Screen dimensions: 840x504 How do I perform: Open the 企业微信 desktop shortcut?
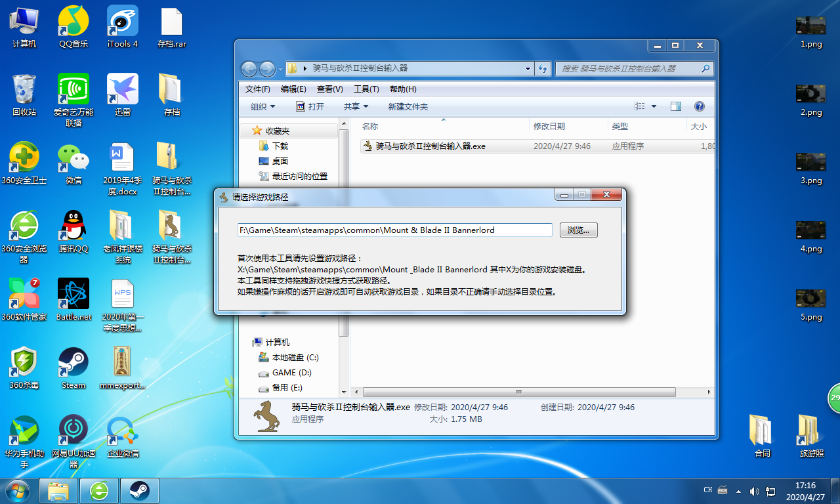123,436
